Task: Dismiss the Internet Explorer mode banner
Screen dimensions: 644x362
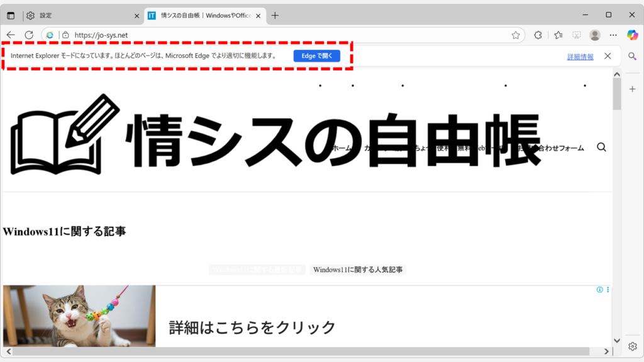Action: [x=608, y=56]
